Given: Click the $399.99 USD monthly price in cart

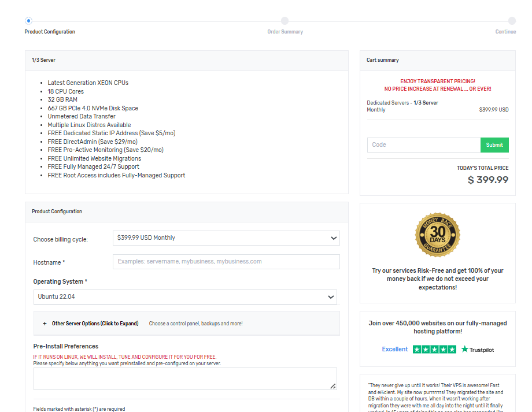Looking at the screenshot, I should pyautogui.click(x=494, y=110).
